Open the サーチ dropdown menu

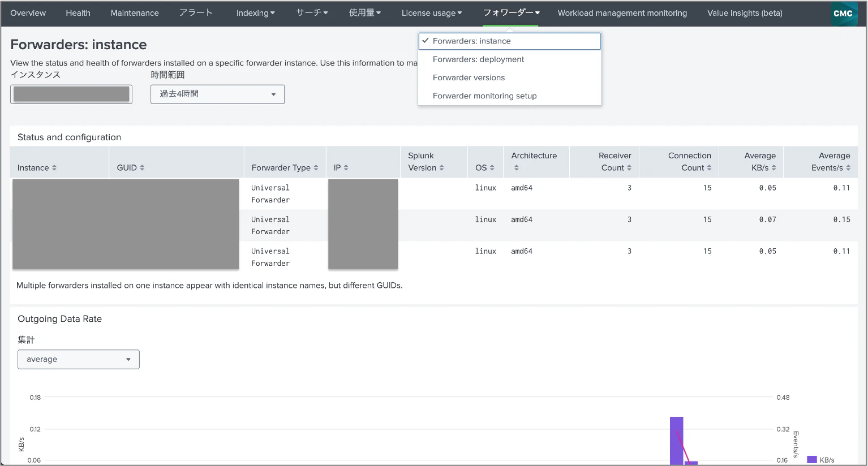pos(312,13)
